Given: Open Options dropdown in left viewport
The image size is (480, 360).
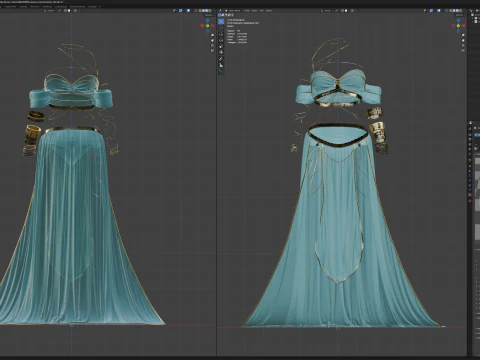Looking at the screenshot, I should [x=209, y=15].
